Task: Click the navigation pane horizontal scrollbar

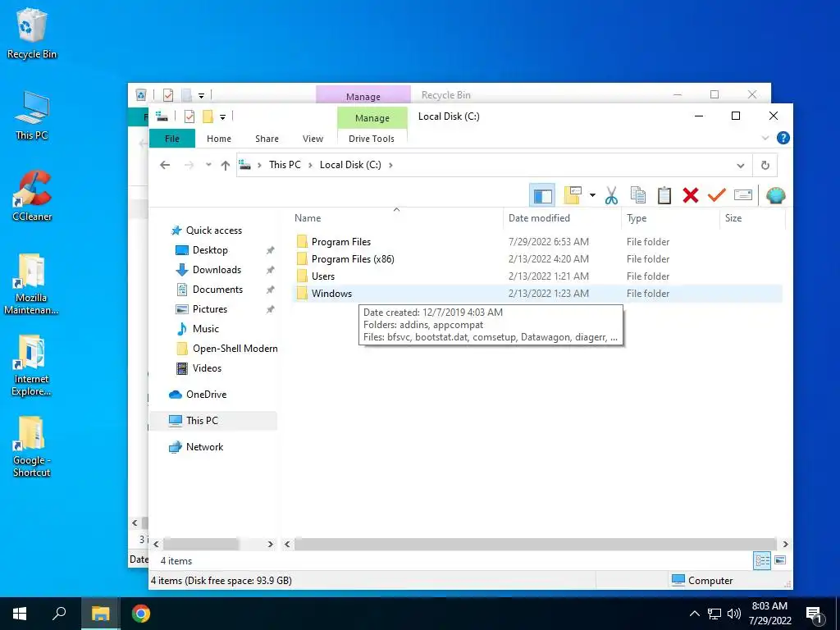Action: pyautogui.click(x=201, y=544)
